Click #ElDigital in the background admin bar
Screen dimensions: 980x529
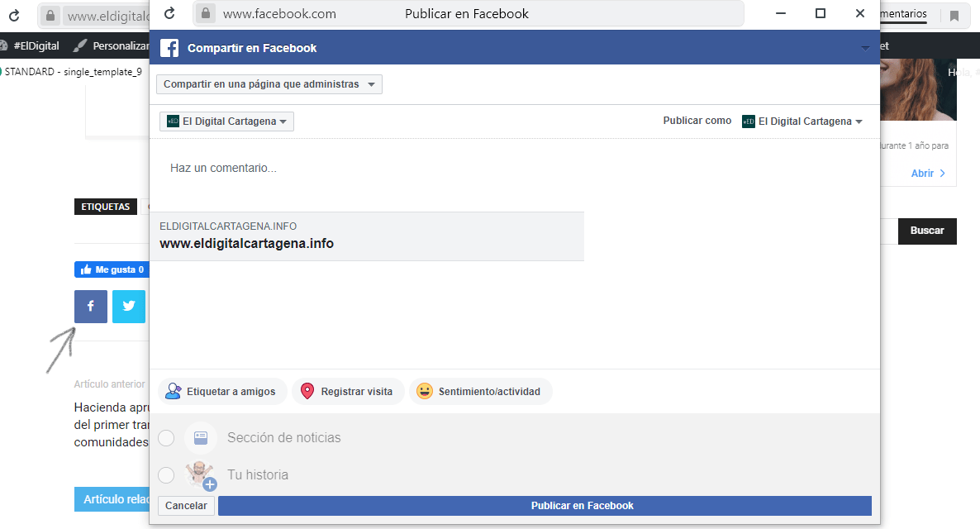coord(36,45)
